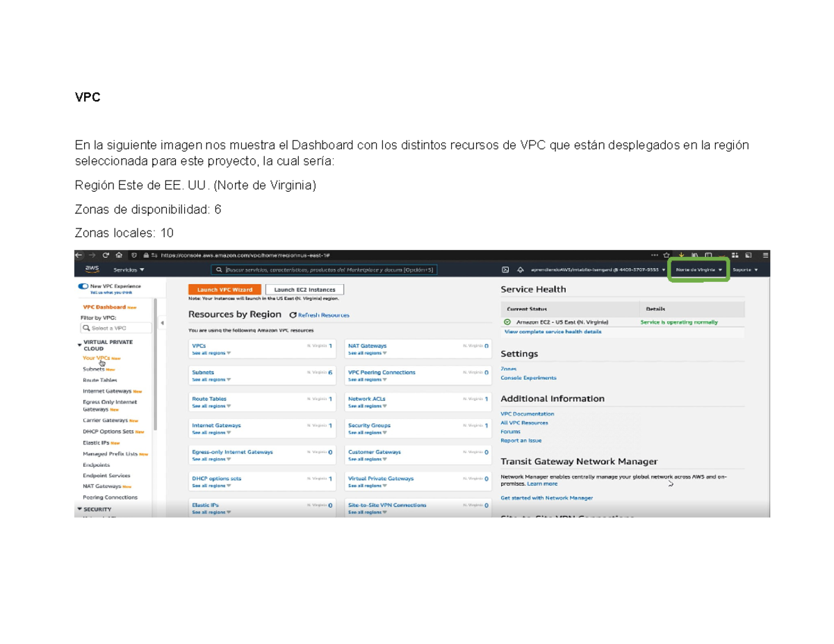Screen dimensions: 834x644
Task: Open the browser hamburger menu icon
Action: pyautogui.click(x=765, y=255)
